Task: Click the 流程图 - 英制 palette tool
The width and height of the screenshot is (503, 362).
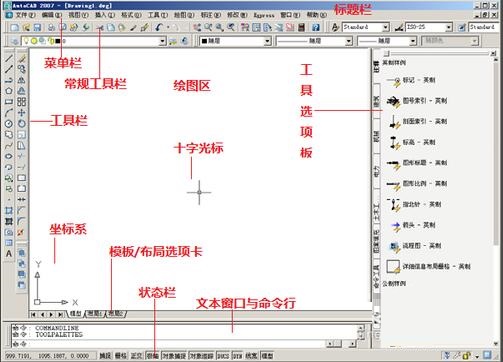Action: click(414, 246)
